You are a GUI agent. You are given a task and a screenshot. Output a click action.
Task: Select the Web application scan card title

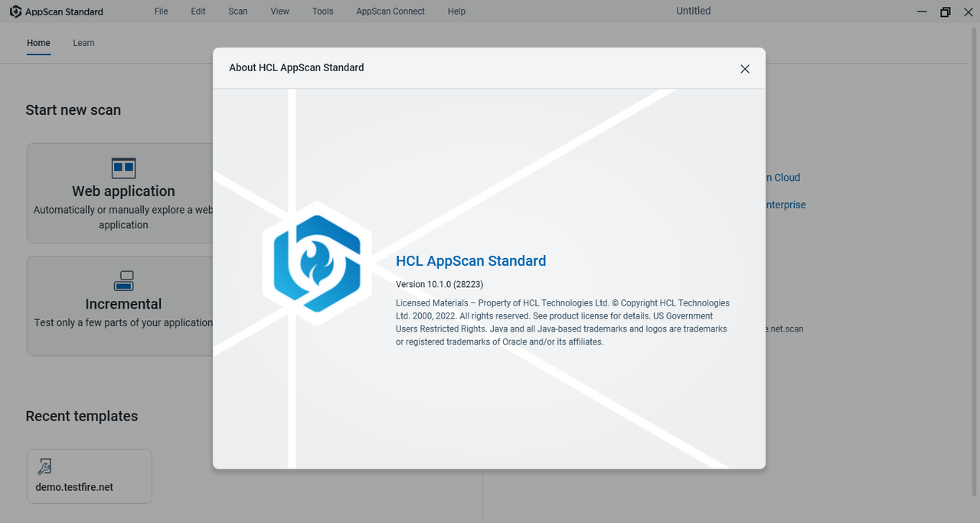[123, 191]
